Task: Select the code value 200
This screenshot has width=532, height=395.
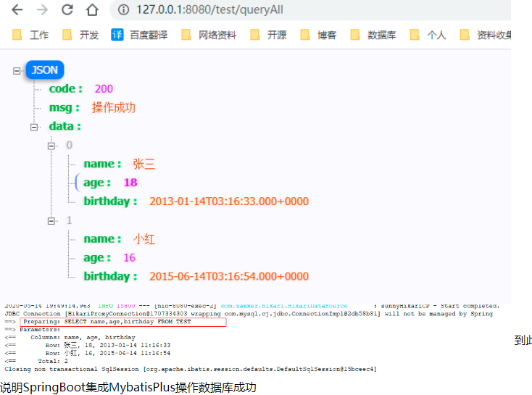Action: [x=104, y=89]
